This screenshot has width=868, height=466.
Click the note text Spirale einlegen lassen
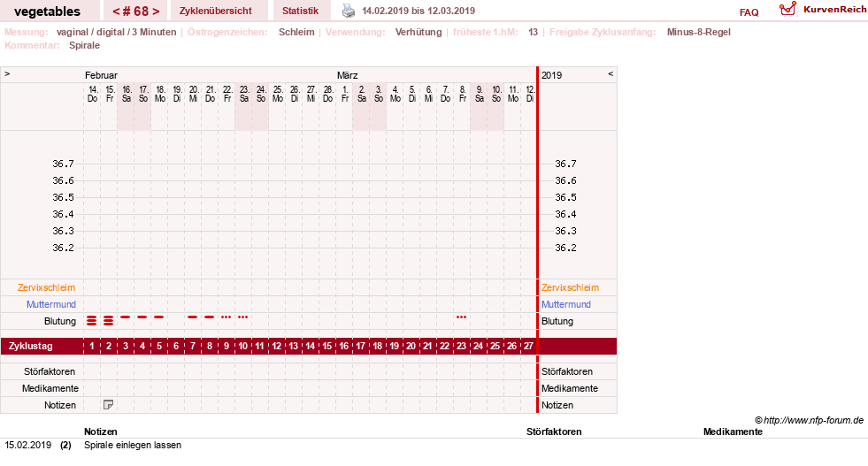point(133,445)
